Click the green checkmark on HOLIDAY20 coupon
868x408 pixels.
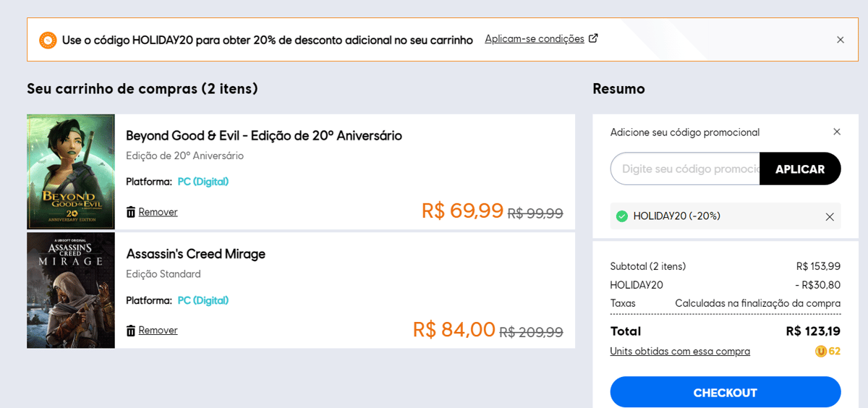pyautogui.click(x=621, y=216)
